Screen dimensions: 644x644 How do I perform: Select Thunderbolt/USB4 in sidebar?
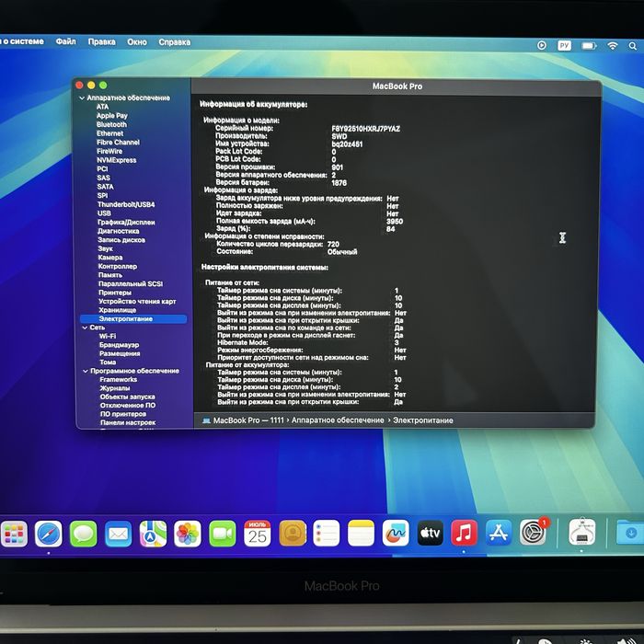click(x=126, y=204)
